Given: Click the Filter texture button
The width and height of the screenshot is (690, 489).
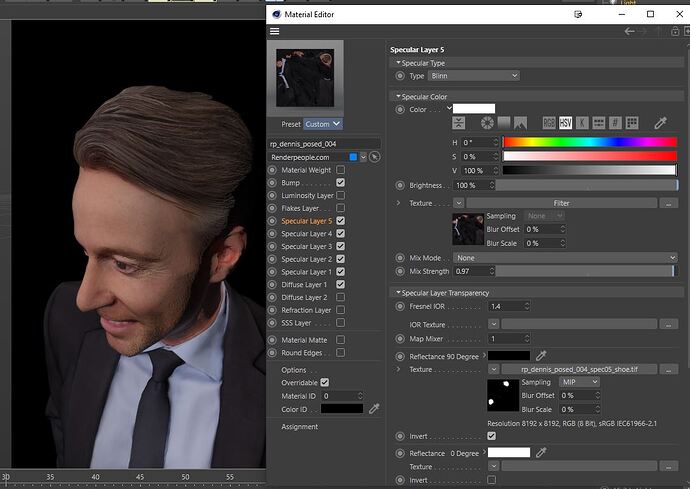Looking at the screenshot, I should pyautogui.click(x=562, y=203).
